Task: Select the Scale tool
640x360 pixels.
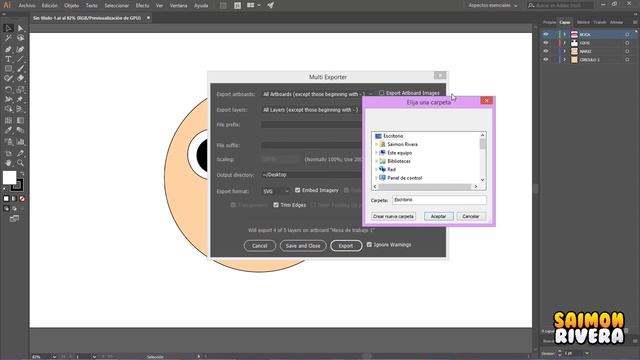Action: pyautogui.click(x=20, y=89)
